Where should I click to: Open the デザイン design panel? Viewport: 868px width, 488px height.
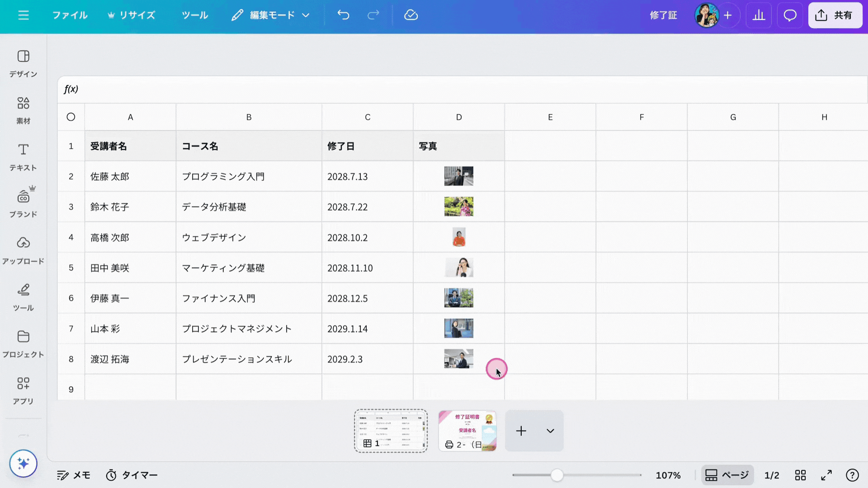pyautogui.click(x=24, y=63)
